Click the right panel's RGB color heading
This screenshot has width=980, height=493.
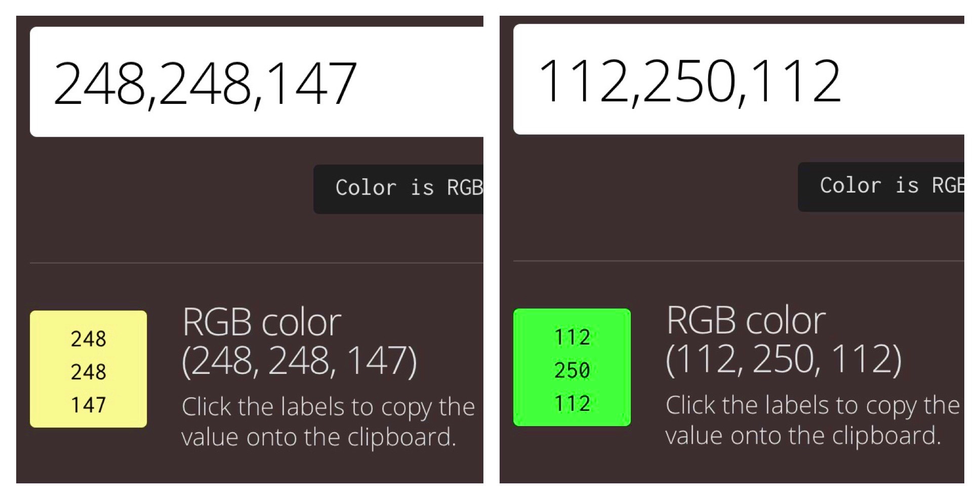[x=746, y=320]
